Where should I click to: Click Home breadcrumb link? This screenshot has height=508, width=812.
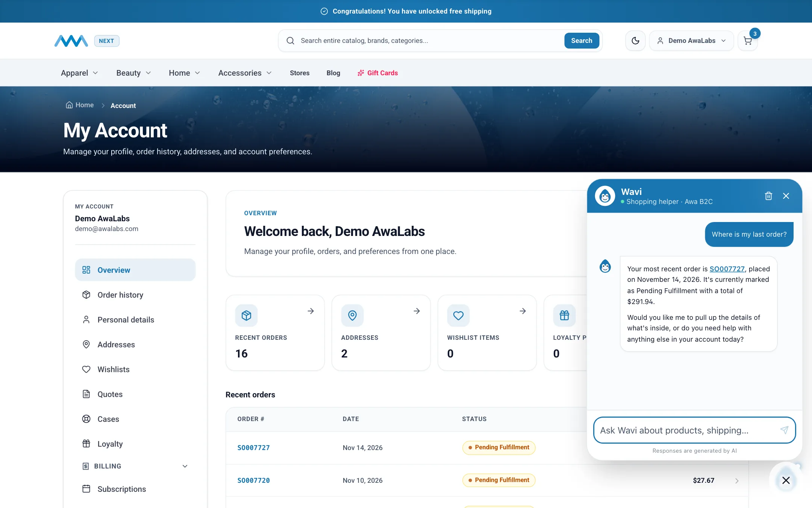(80, 105)
